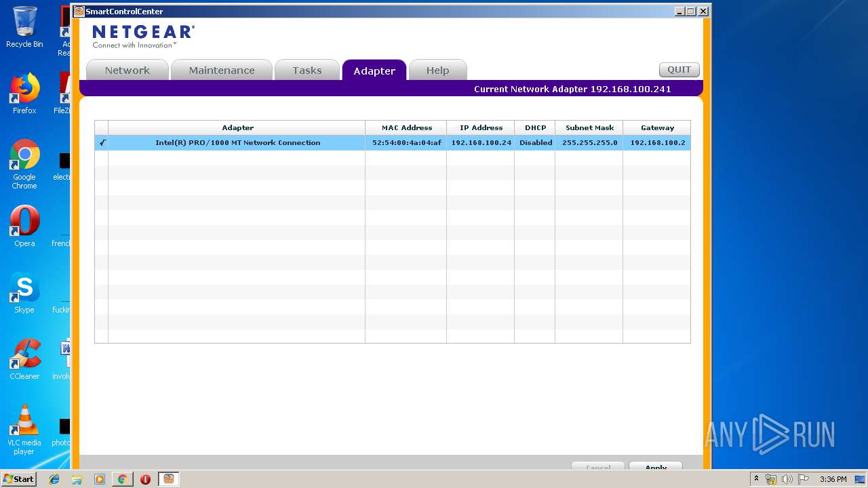Click the DHCP column header
This screenshot has width=868, height=488.
[535, 128]
